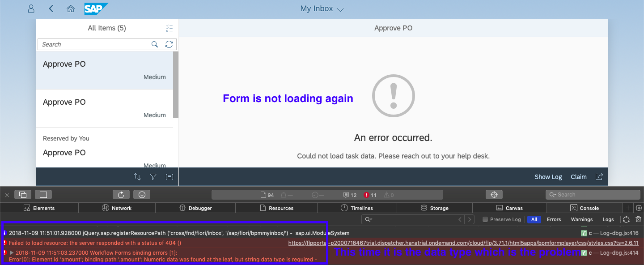Viewport: 644px width, 265px height.
Task: Click the user profile icon
Action: [x=31, y=9]
